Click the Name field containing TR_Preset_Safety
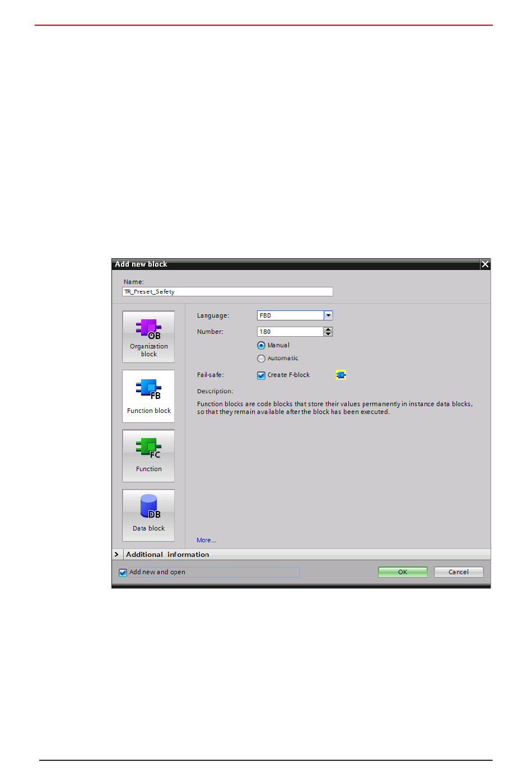The image size is (532, 777). tap(227, 291)
